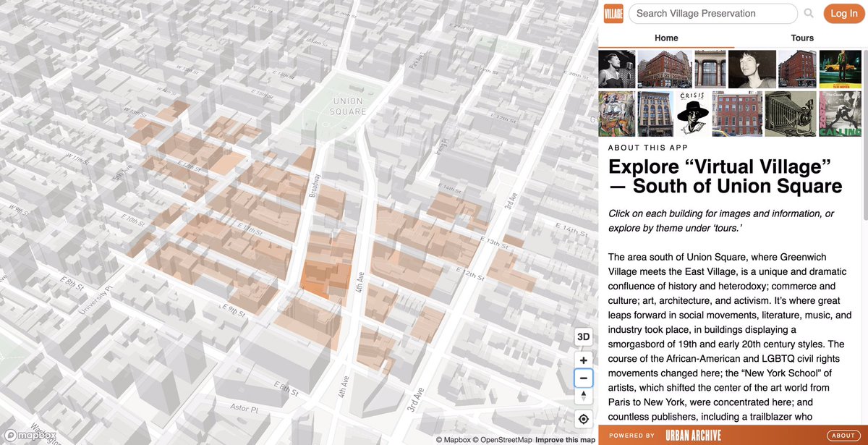The height and width of the screenshot is (445, 868).
Task: Open the Taxi Driver poster thumbnail
Action: [x=840, y=69]
